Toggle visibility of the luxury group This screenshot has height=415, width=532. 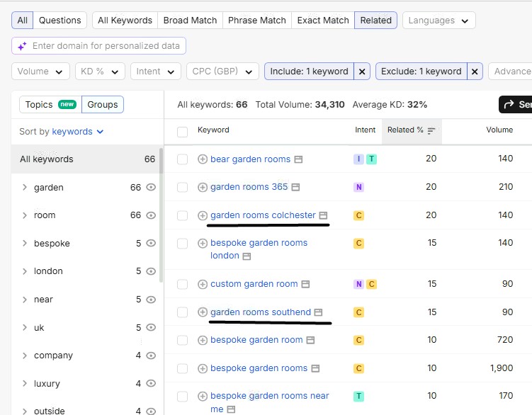[x=151, y=383]
